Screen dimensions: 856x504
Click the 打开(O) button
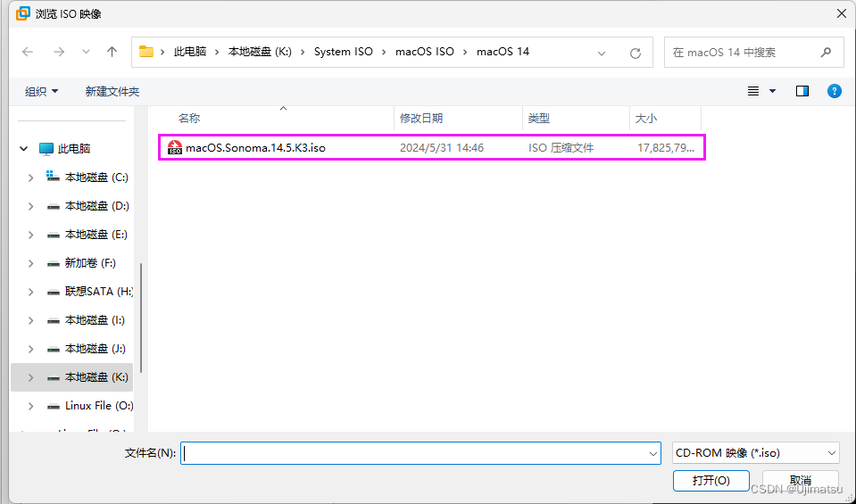(x=711, y=481)
